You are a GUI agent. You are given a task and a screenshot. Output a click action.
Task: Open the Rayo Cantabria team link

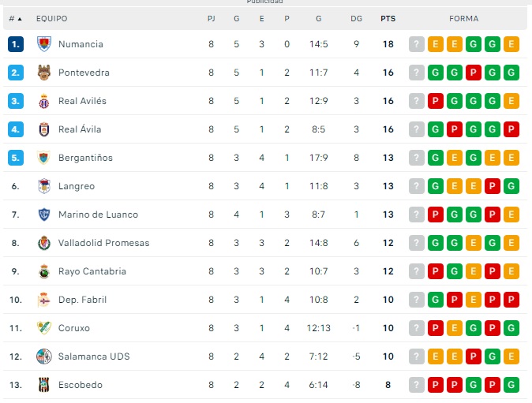point(92,271)
